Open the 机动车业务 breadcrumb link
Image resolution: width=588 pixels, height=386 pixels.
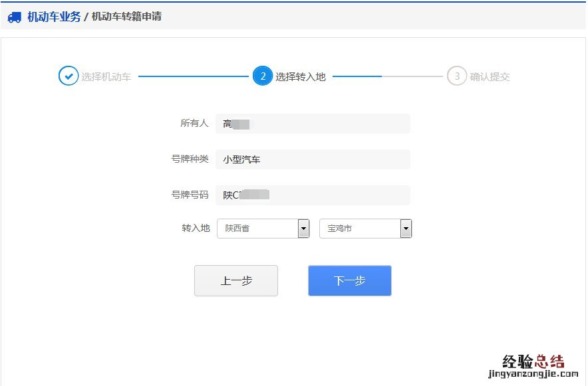click(x=53, y=17)
